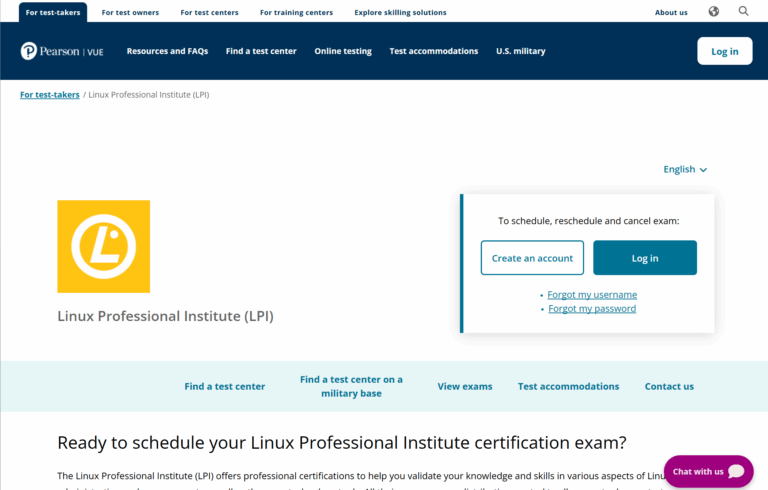Click the white Log in header button

tap(724, 51)
